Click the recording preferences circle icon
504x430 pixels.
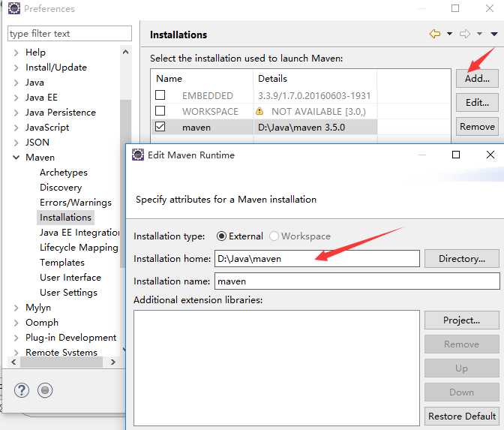[45, 390]
